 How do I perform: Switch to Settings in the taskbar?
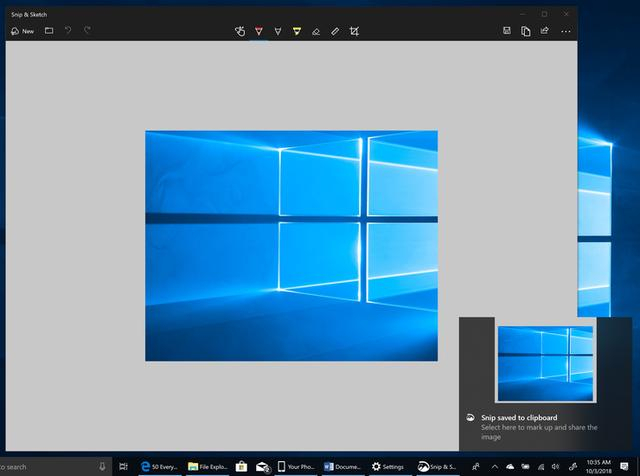click(x=388, y=466)
